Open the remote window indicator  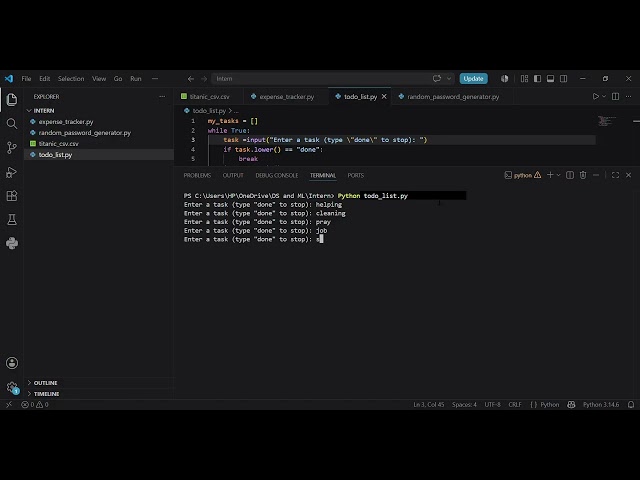[9, 404]
